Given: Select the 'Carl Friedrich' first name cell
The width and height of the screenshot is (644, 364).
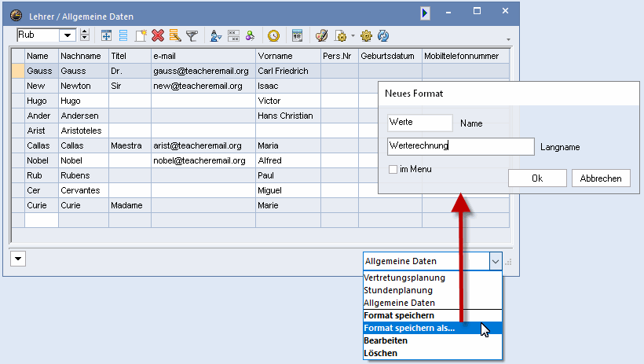Looking at the screenshot, I should 288,71.
